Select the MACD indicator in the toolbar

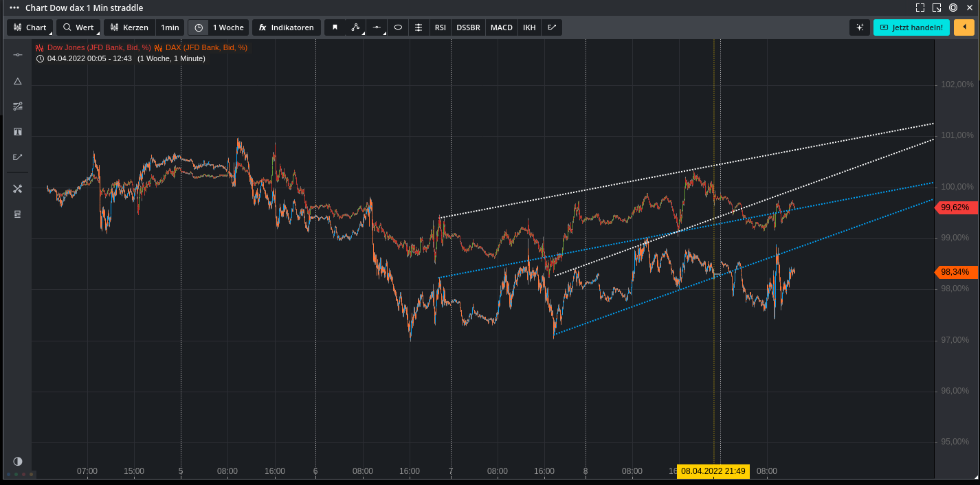tap(501, 27)
